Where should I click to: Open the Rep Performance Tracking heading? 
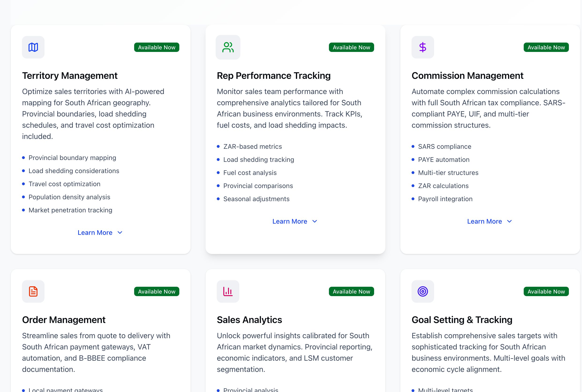pos(273,76)
